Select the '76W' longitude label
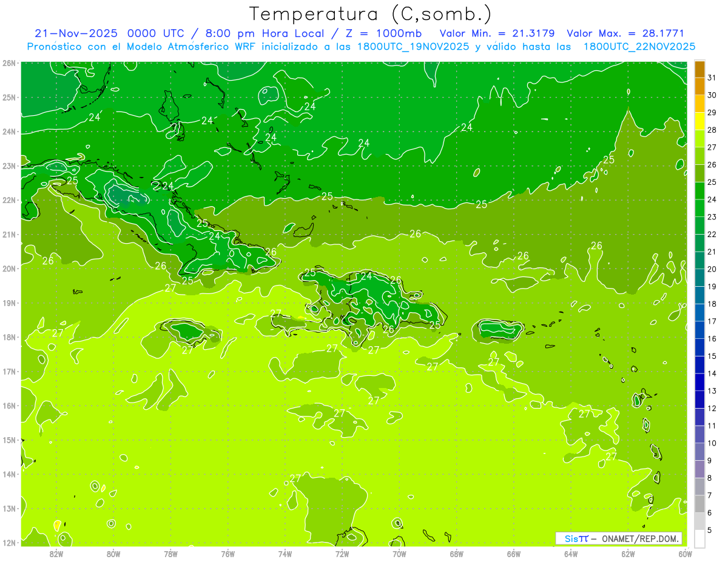Viewport: 728px width, 562px height. tap(227, 554)
